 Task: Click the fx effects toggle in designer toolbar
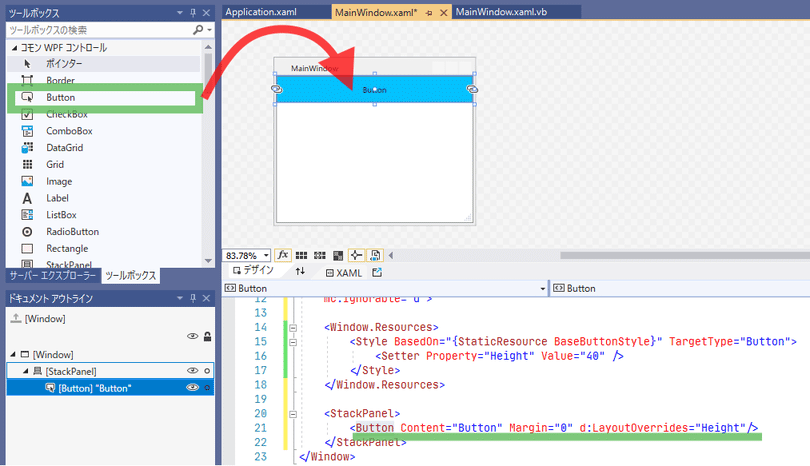[x=283, y=255]
